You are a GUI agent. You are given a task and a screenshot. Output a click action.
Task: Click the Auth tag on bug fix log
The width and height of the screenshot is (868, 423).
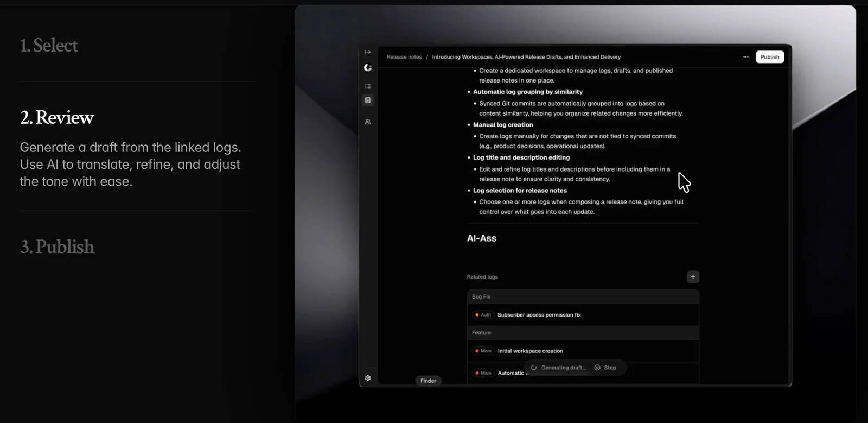point(483,315)
